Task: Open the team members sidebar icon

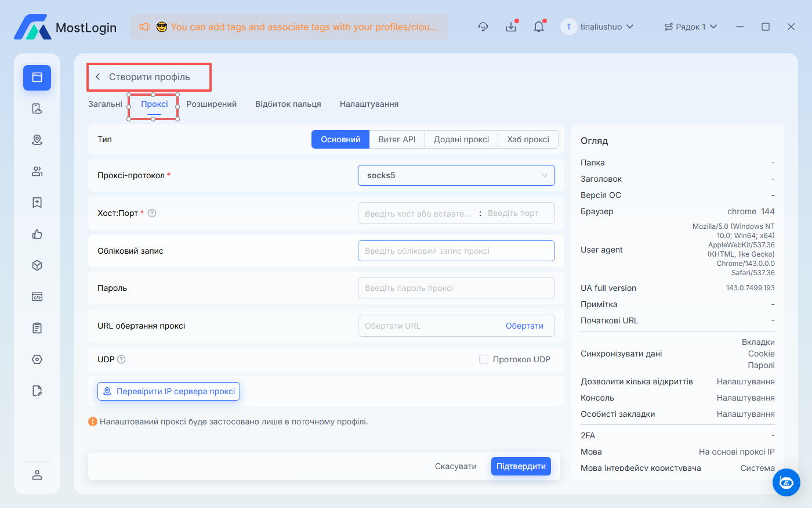Action: coord(37,171)
